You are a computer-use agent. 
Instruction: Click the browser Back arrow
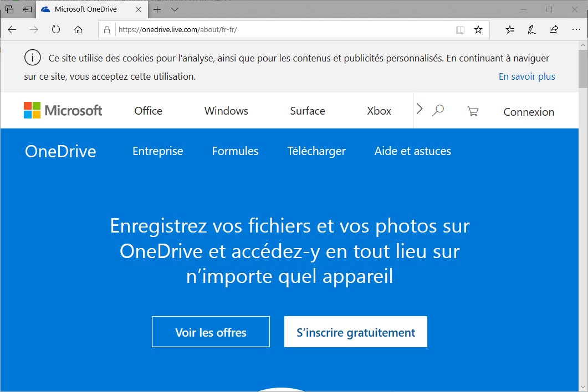[x=12, y=30]
